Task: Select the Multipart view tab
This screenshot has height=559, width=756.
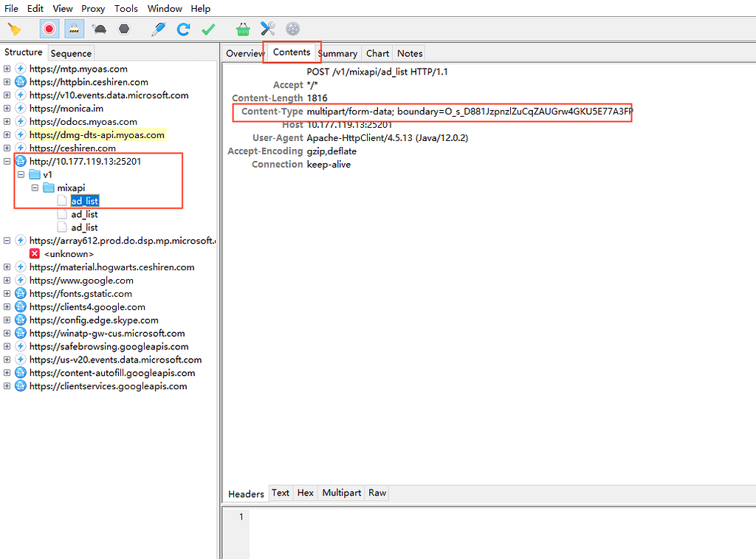Action: pyautogui.click(x=341, y=493)
